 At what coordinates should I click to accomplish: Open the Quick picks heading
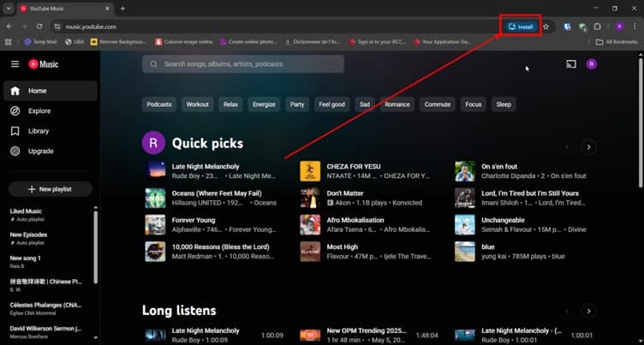coord(207,143)
